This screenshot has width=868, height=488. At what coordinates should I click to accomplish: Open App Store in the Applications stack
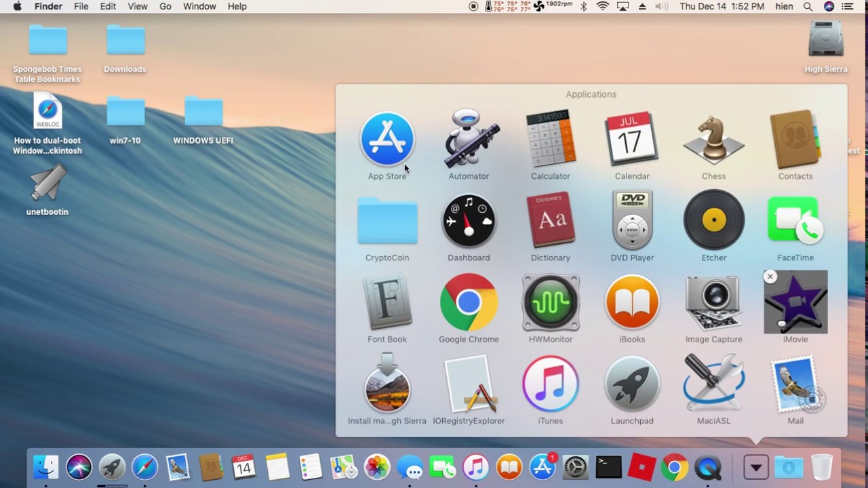click(387, 140)
